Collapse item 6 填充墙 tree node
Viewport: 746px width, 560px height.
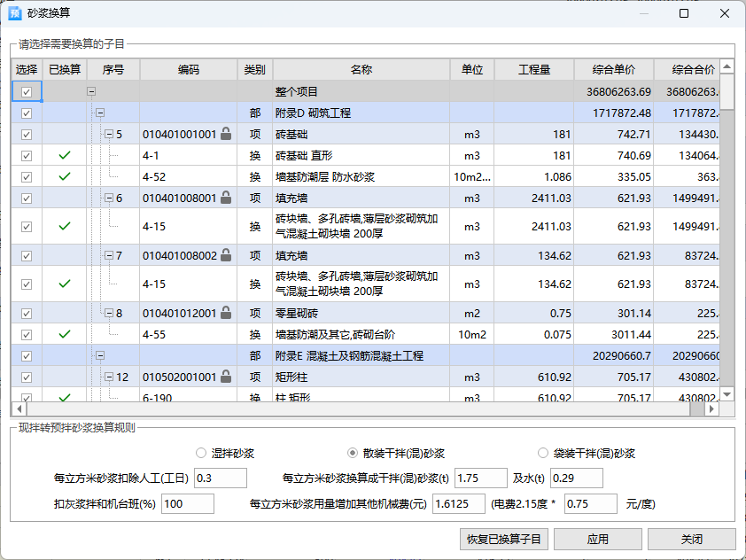click(x=109, y=198)
